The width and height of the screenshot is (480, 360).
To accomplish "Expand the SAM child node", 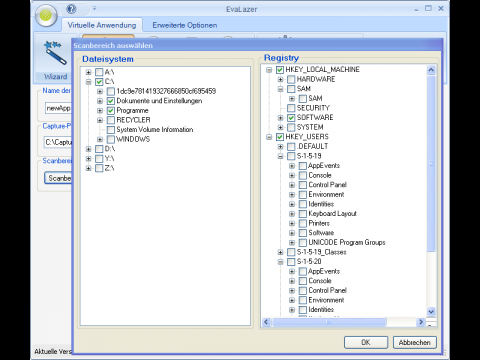I will click(x=292, y=98).
